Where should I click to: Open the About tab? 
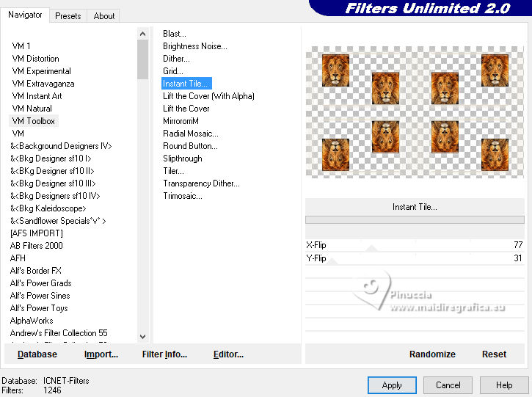[x=103, y=16]
